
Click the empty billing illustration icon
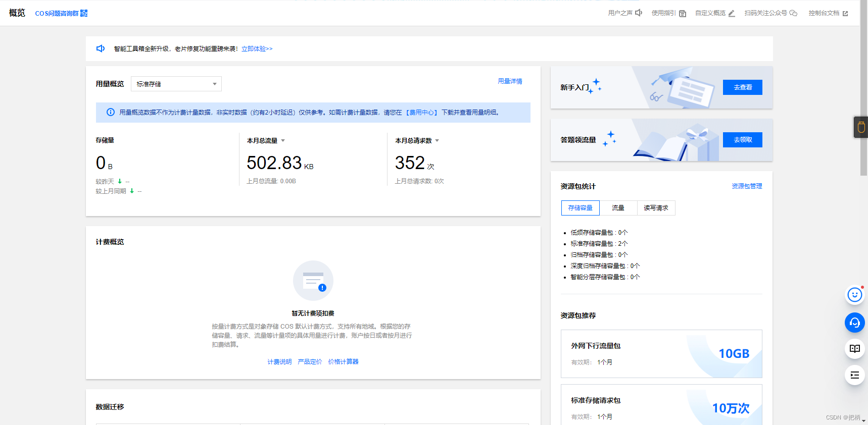click(313, 281)
